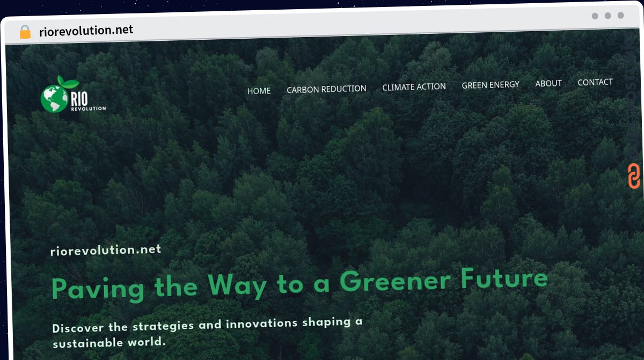
Task: Visit the CONTACT page
Action: [595, 82]
